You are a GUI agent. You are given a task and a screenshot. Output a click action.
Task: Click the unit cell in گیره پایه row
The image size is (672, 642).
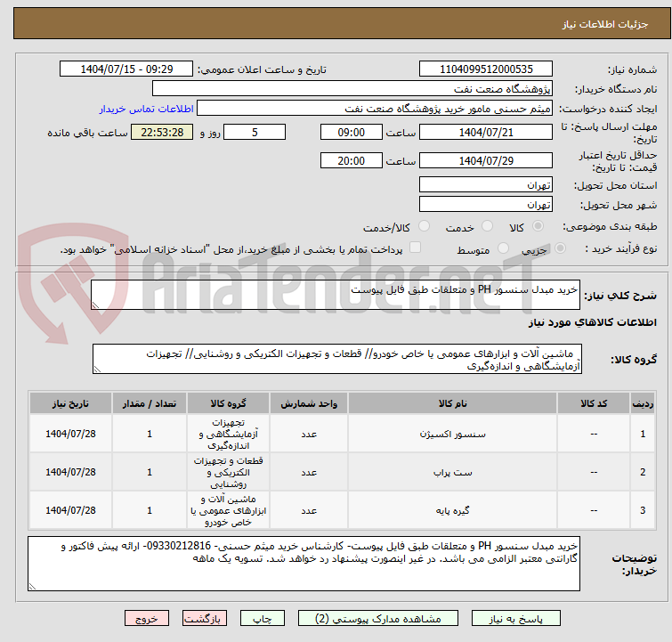[x=309, y=510]
